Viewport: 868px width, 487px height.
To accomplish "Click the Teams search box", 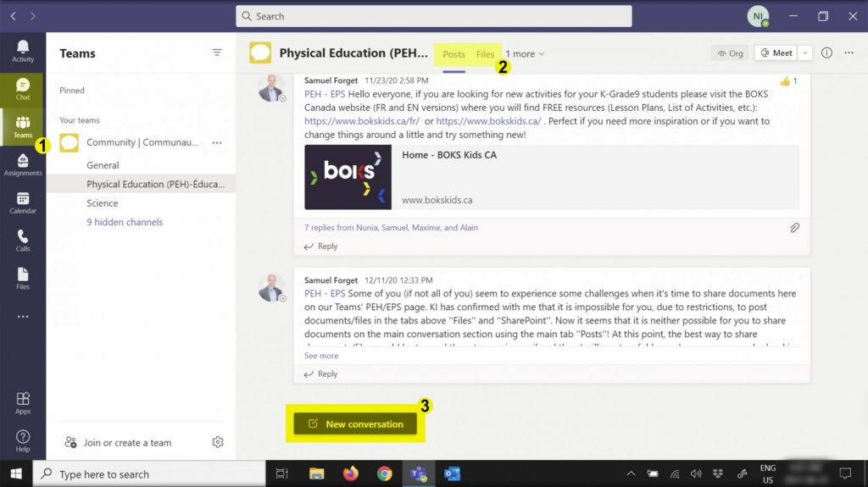I will (434, 16).
